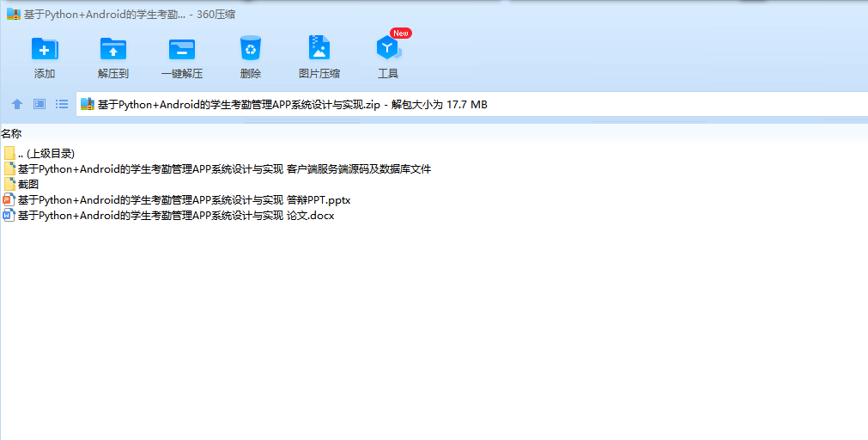The width and height of the screenshot is (868, 440).
Task: Click the zip icon in the address bar
Action: coord(88,104)
